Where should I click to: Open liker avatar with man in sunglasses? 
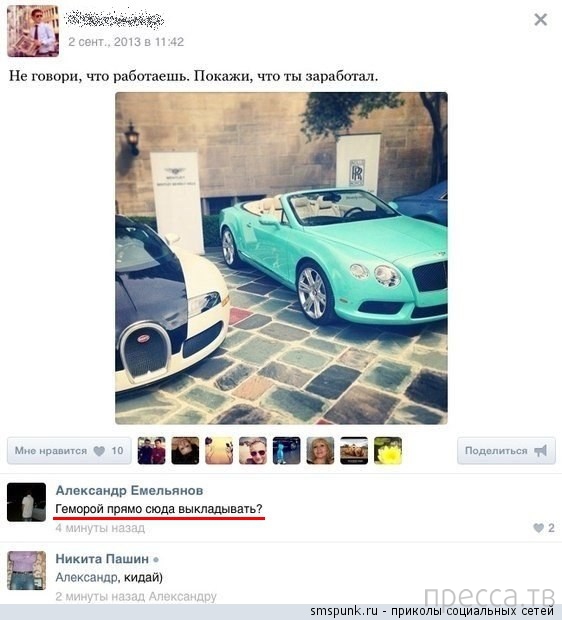tap(253, 450)
